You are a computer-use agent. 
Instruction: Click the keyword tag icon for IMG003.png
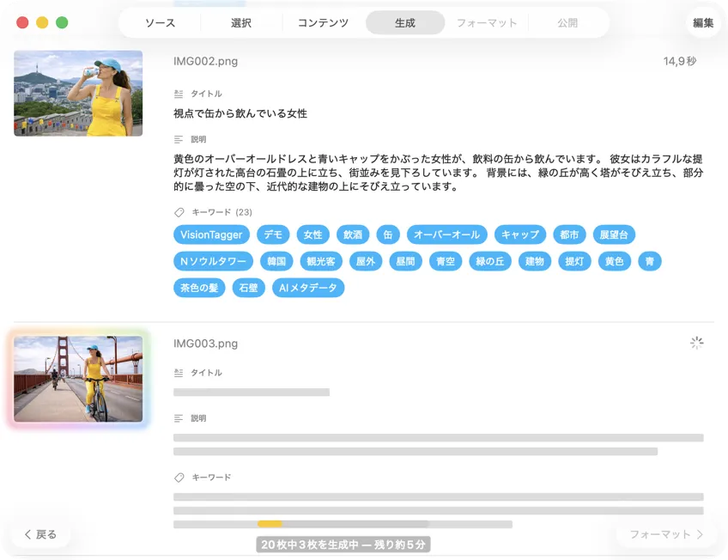click(179, 478)
